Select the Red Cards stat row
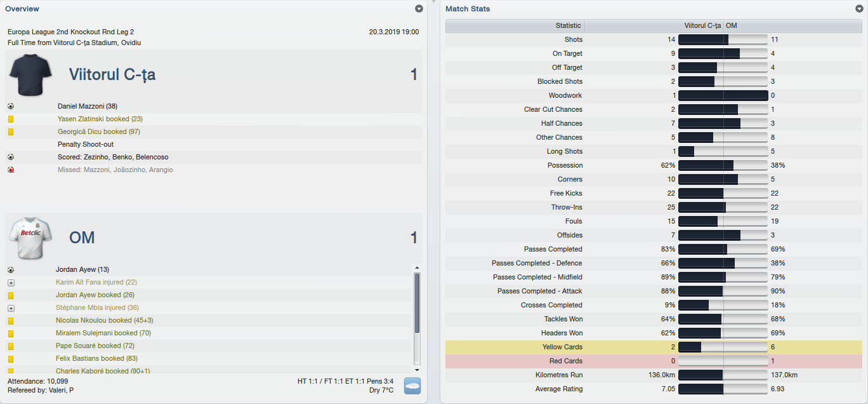Viewport: 868px width, 404px height. 654,361
